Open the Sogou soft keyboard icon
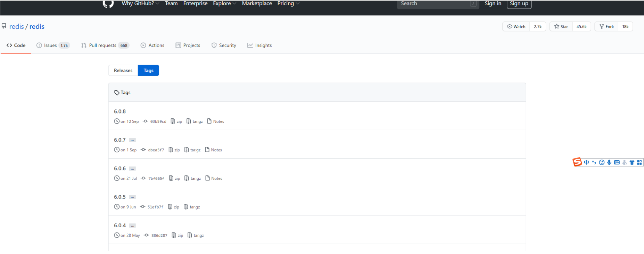This screenshot has width=644, height=254. coord(617,162)
